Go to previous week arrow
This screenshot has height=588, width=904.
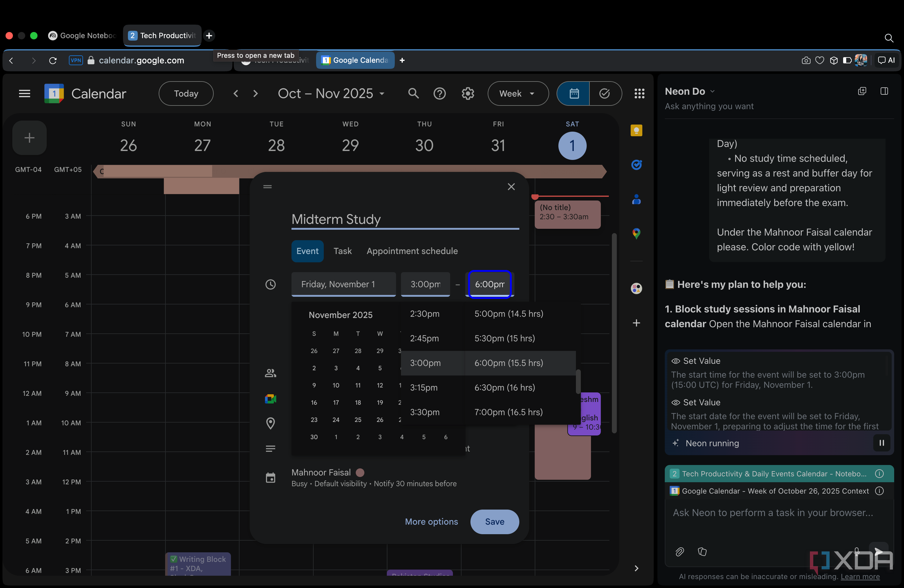[x=236, y=93]
